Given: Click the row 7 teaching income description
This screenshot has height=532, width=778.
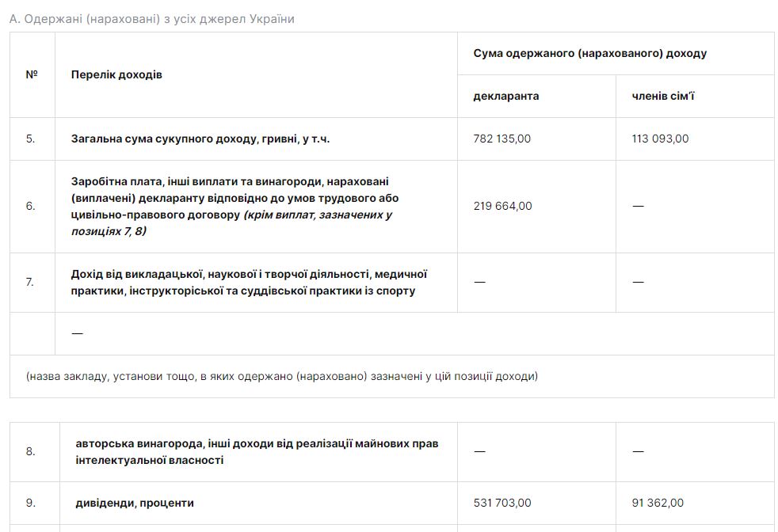Looking at the screenshot, I should coord(249,282).
